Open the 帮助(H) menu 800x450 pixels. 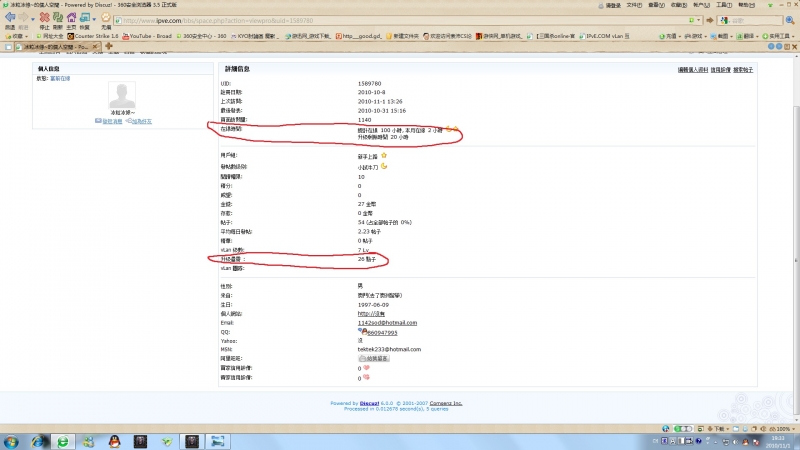pyautogui.click(x=746, y=5)
